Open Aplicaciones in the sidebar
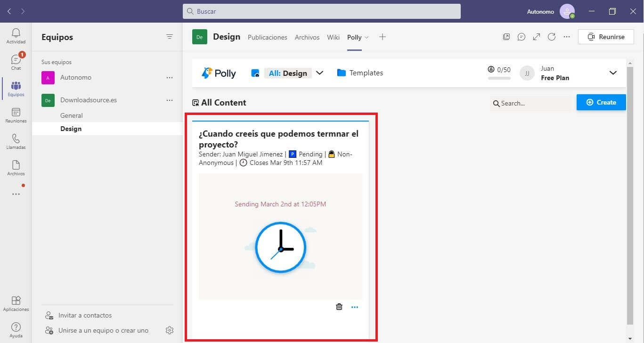The image size is (644, 343). pos(16,303)
